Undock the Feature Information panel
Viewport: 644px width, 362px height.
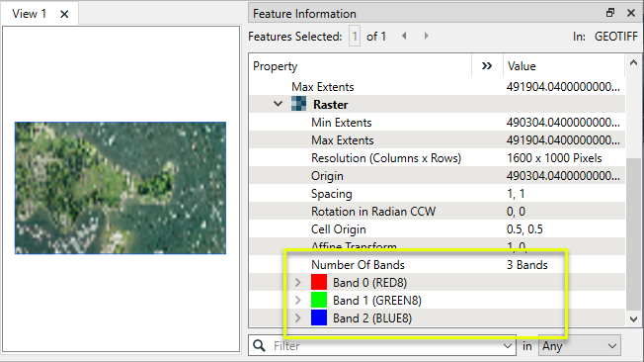coord(610,13)
